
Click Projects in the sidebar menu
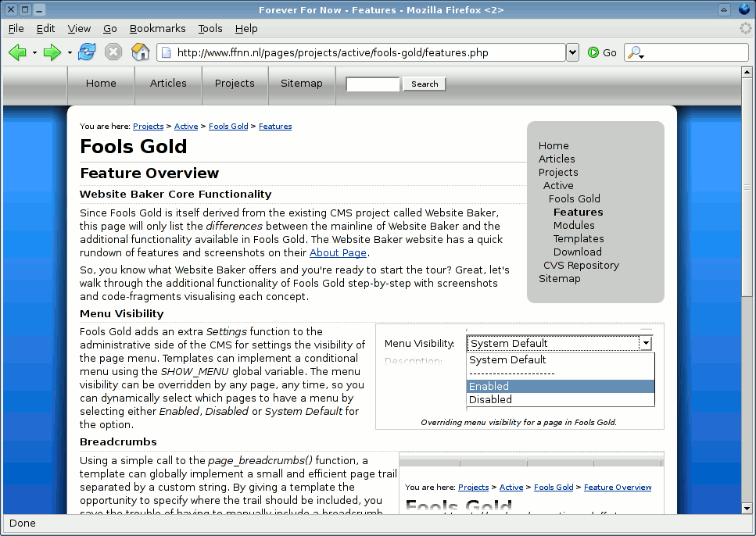coord(558,172)
